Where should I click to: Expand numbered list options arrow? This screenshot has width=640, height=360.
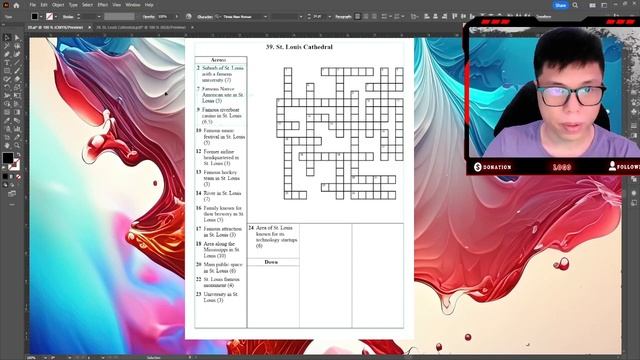403,17
